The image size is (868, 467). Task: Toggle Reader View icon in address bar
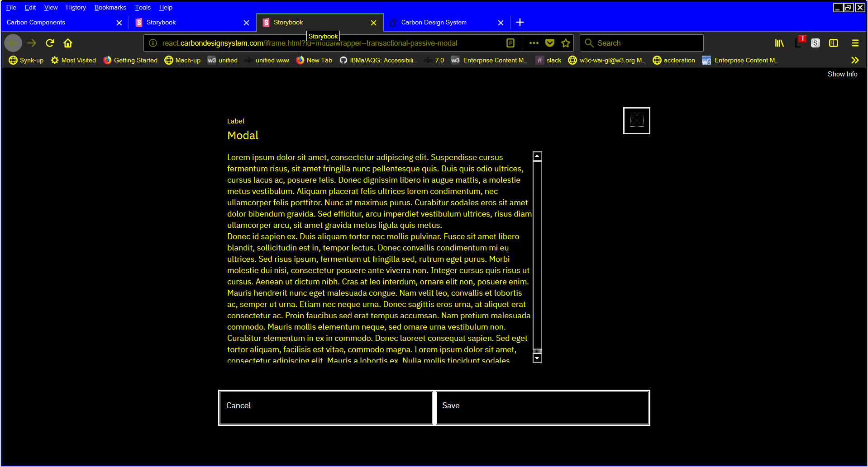(x=510, y=43)
